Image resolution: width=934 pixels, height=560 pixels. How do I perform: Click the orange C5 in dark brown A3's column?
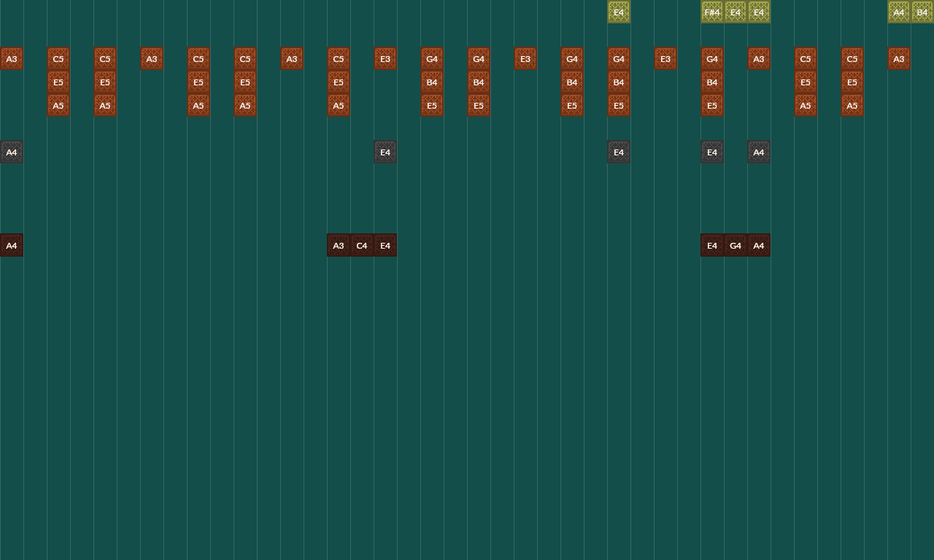[339, 58]
